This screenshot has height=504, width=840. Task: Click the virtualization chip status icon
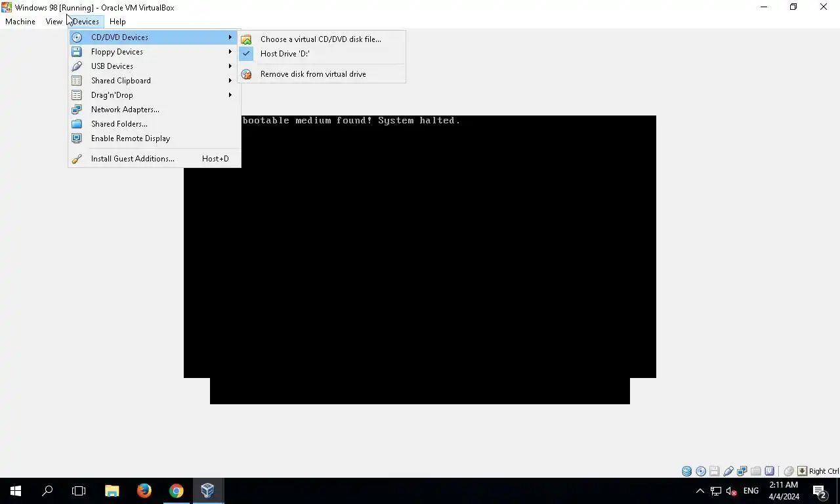tap(770, 471)
